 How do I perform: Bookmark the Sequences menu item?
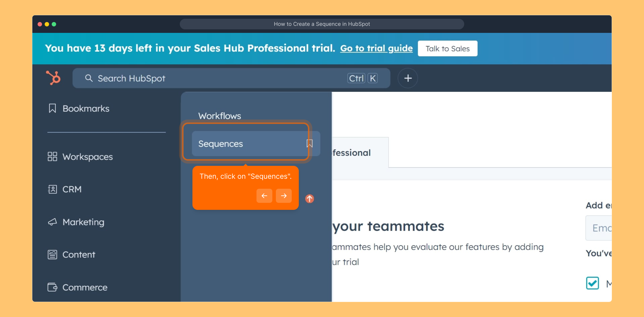(x=310, y=144)
